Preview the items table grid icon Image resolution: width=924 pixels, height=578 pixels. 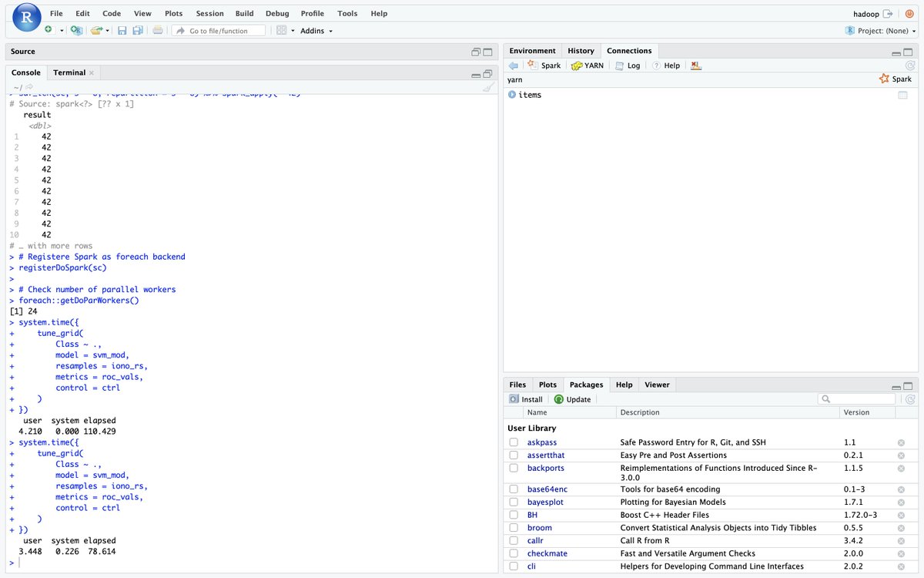click(x=902, y=95)
